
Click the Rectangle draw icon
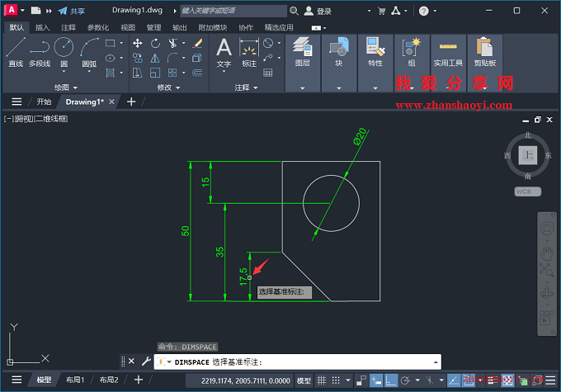[111, 43]
